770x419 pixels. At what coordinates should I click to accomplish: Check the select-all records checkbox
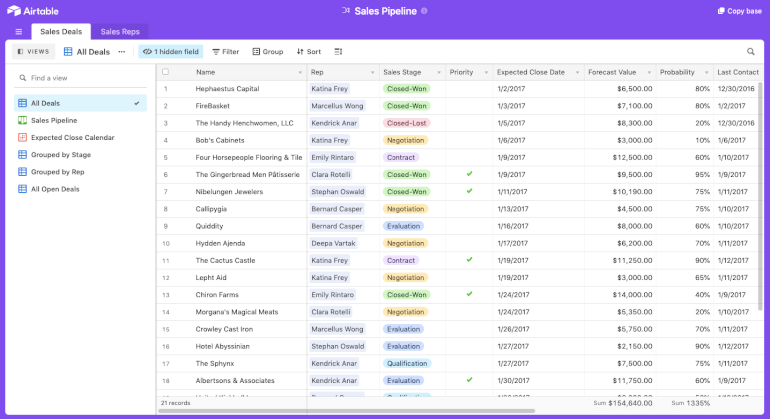pos(165,72)
